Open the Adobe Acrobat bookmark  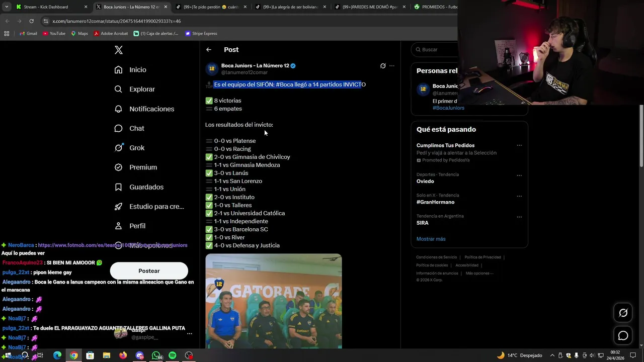point(111,34)
